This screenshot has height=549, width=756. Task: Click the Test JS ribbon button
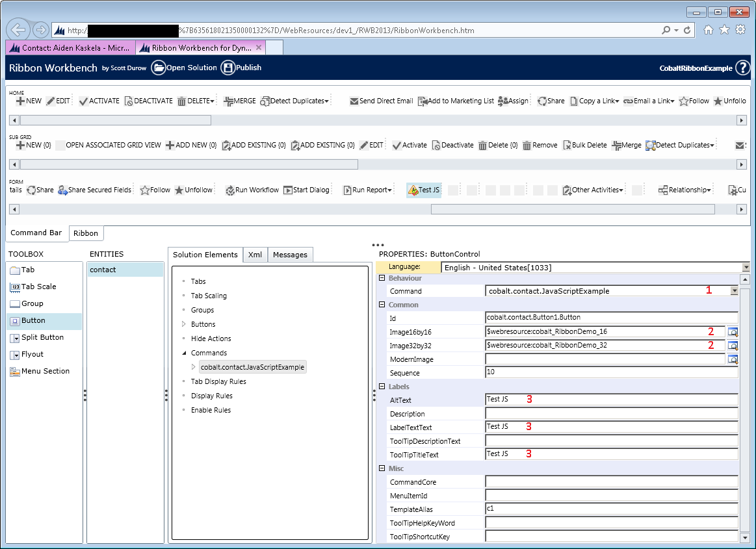coord(424,190)
